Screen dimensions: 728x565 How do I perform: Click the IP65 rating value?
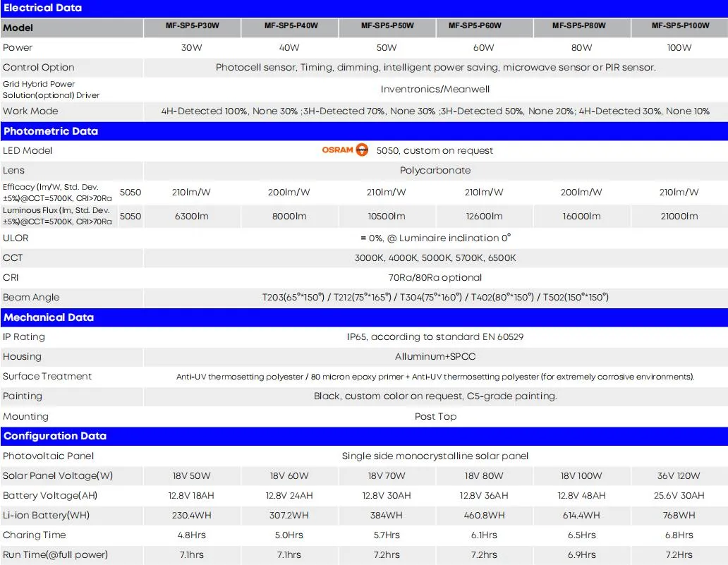point(435,337)
